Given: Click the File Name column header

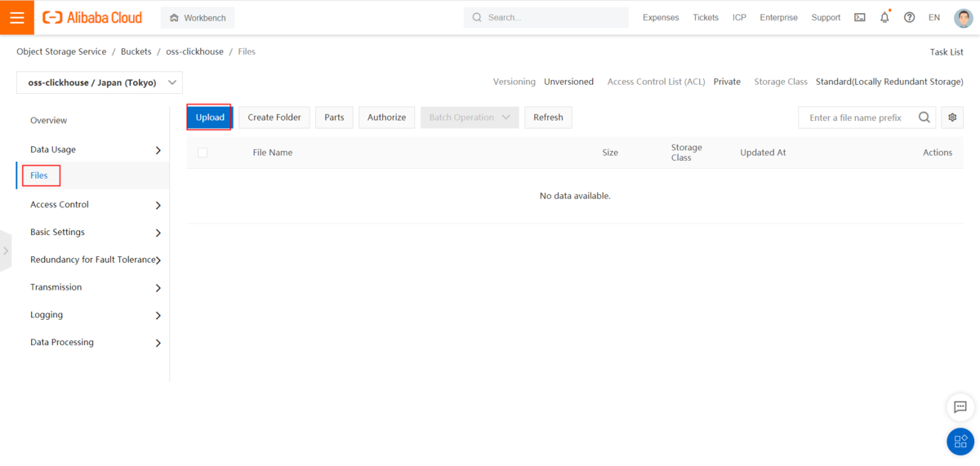Looking at the screenshot, I should pyautogui.click(x=273, y=153).
